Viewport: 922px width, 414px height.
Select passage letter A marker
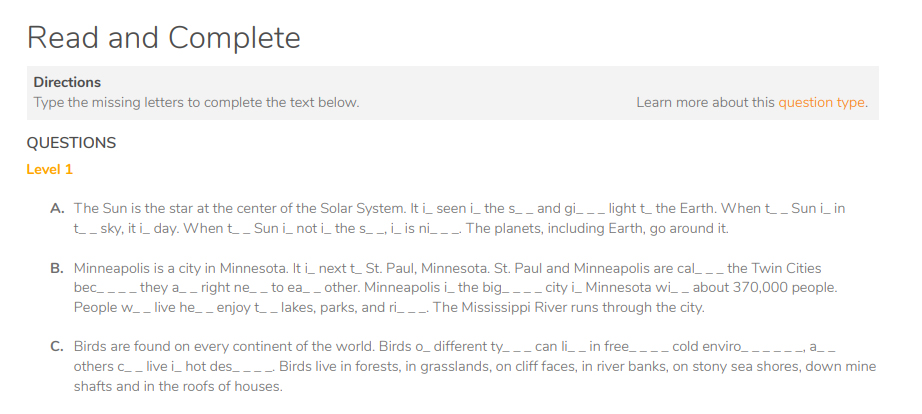pos(57,208)
